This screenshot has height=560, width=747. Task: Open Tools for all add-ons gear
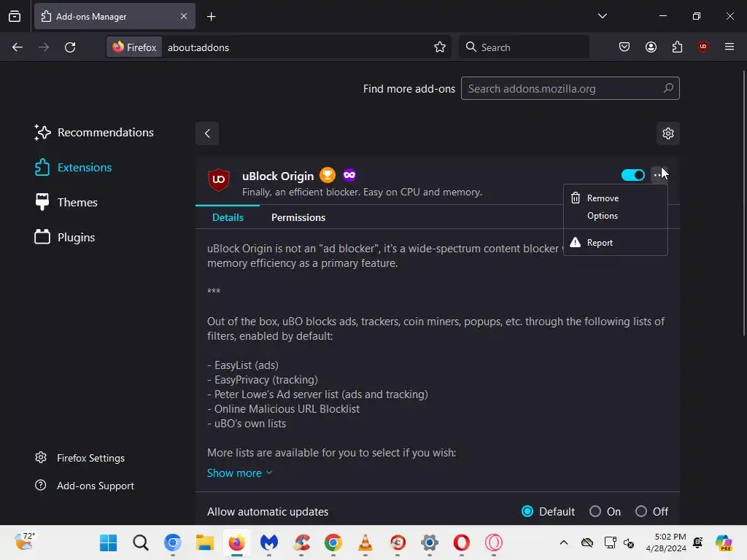(x=668, y=133)
